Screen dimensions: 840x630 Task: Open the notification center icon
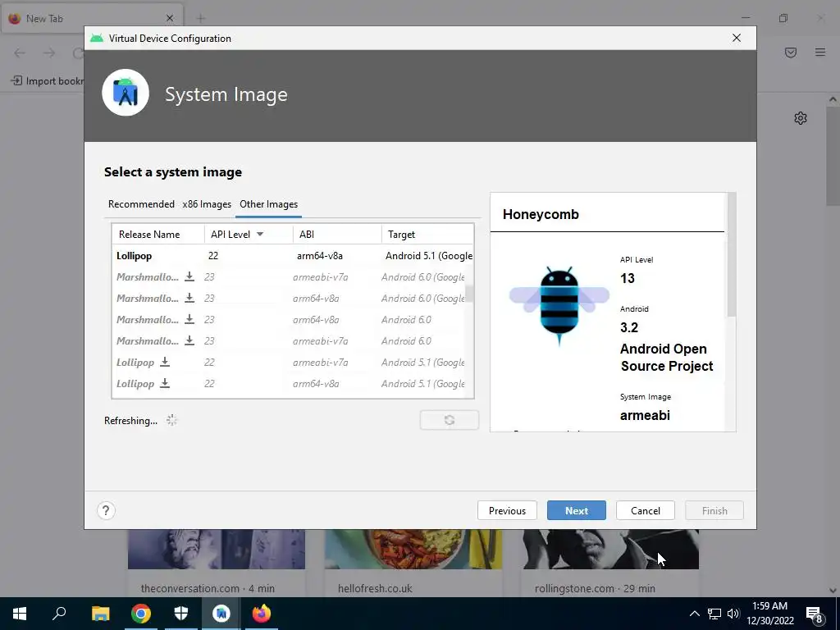[815, 614]
